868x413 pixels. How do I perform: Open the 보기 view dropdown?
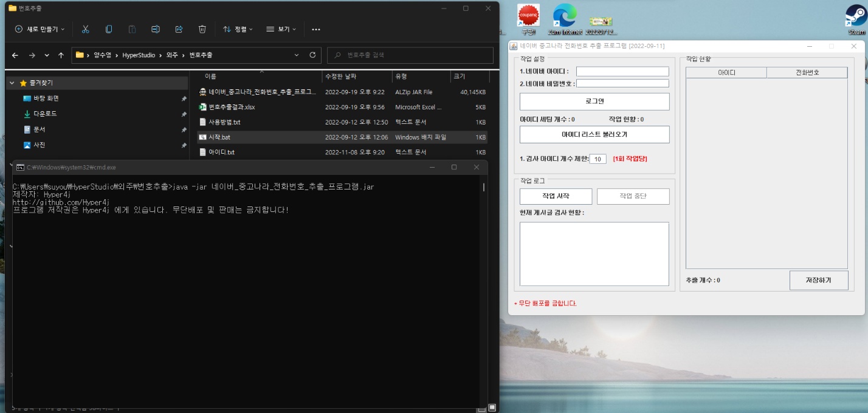tap(281, 29)
